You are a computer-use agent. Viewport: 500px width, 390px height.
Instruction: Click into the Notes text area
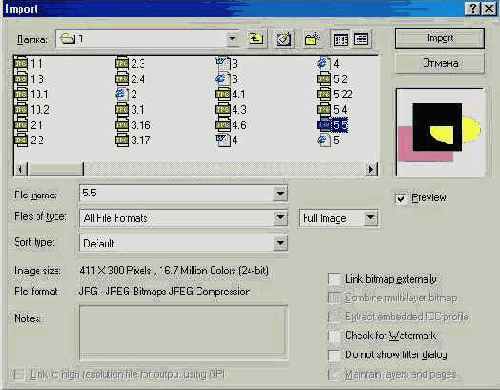click(183, 332)
